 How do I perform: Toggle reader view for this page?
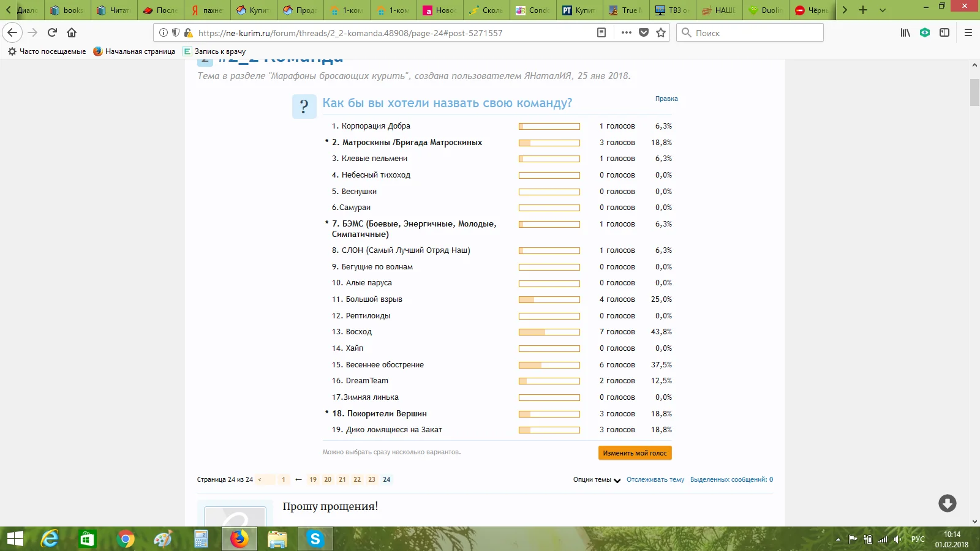(x=601, y=32)
